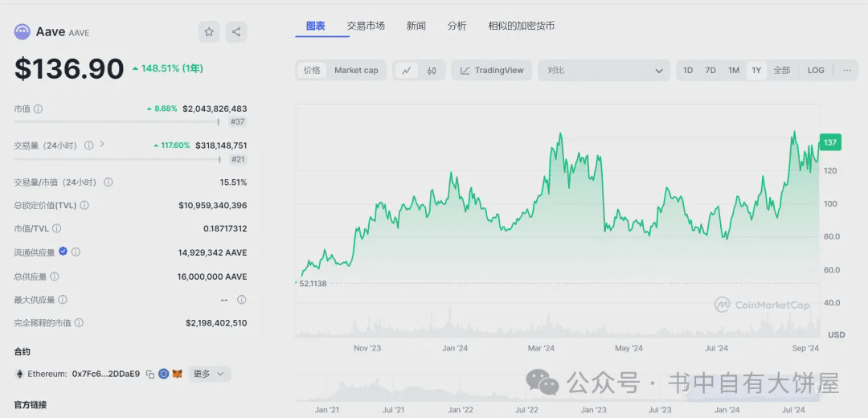Click 官方链接 section heading
The image size is (868, 418).
[31, 404]
